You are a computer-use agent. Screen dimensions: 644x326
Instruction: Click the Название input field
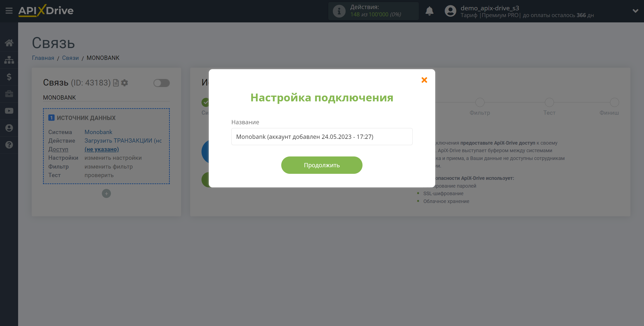[x=322, y=137]
